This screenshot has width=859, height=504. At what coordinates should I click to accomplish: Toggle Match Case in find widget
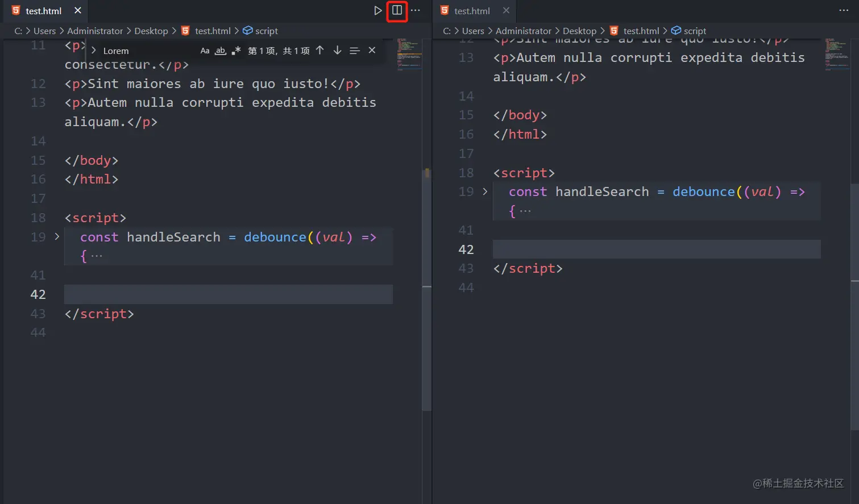205,51
